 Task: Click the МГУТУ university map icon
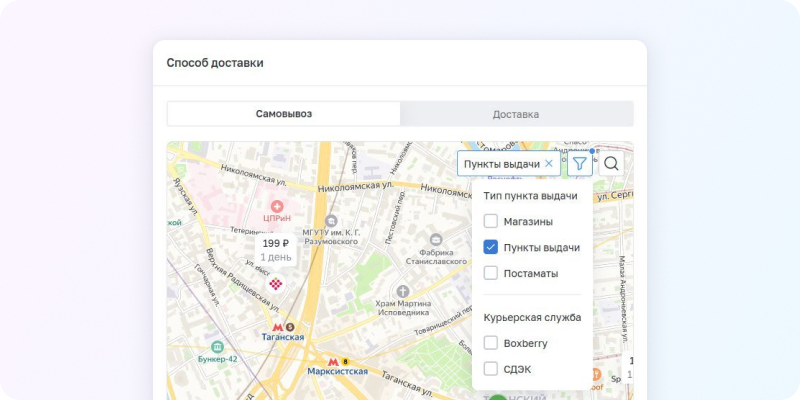[331, 220]
